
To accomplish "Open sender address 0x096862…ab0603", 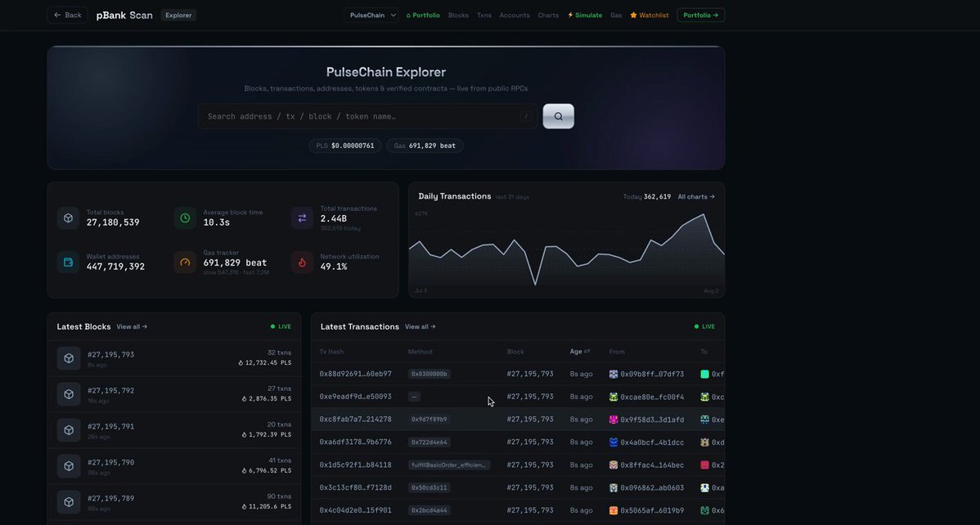I will pyautogui.click(x=652, y=487).
